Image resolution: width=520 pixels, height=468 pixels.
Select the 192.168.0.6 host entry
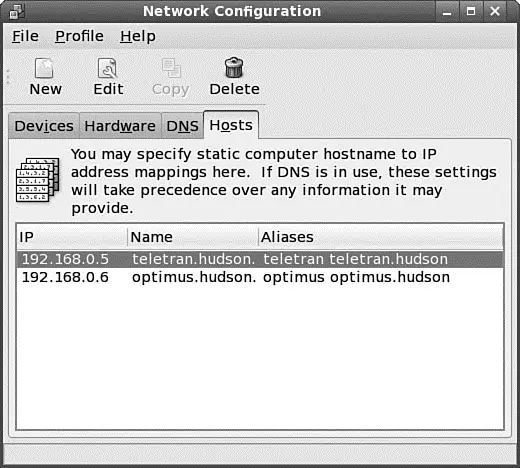pyautogui.click(x=260, y=277)
